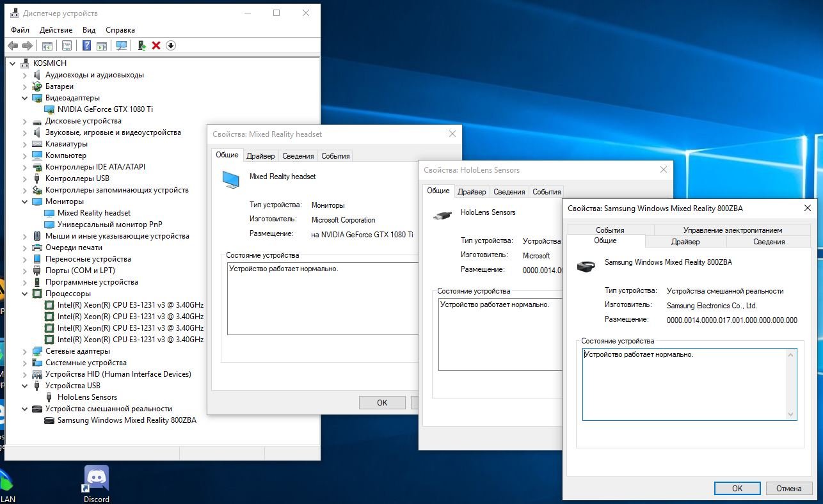
Task: Click the black down-arrow disable device icon
Action: [x=171, y=45]
